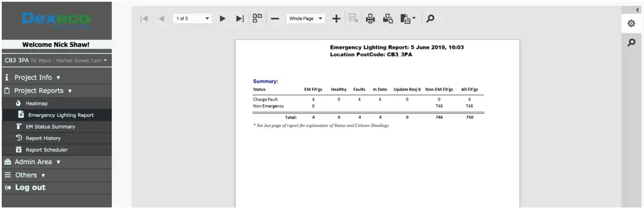
Task: Click the Admin Area icon
Action: tap(8, 162)
